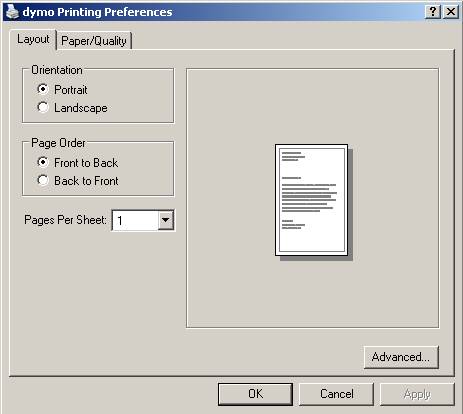Confirm the settings with the OK button
The width and height of the screenshot is (463, 414).
click(255, 394)
